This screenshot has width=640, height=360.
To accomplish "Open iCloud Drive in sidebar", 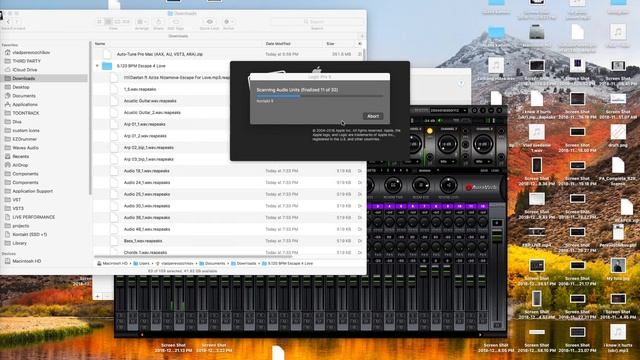I will 24,70.
